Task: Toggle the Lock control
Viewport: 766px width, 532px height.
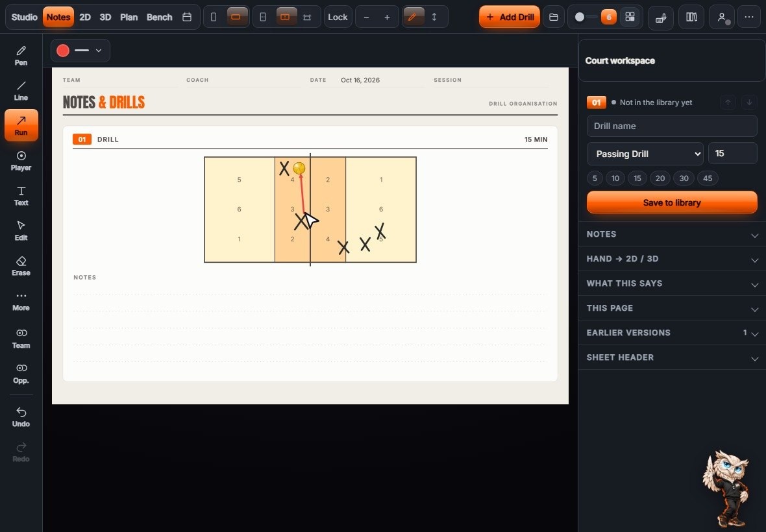Action: point(338,17)
